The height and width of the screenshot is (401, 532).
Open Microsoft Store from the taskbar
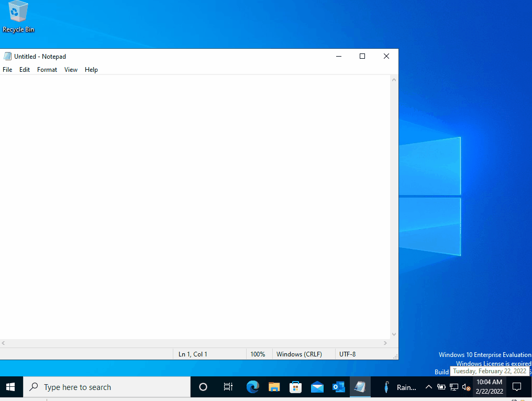(x=295, y=387)
